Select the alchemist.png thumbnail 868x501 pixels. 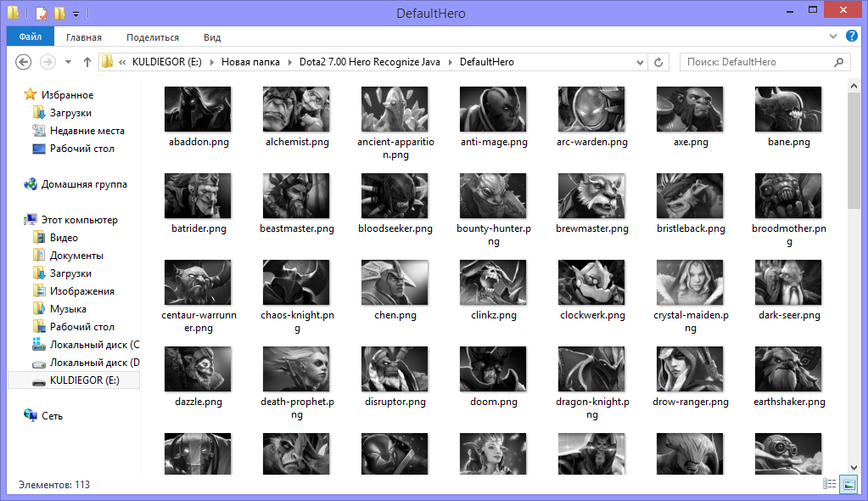296,110
